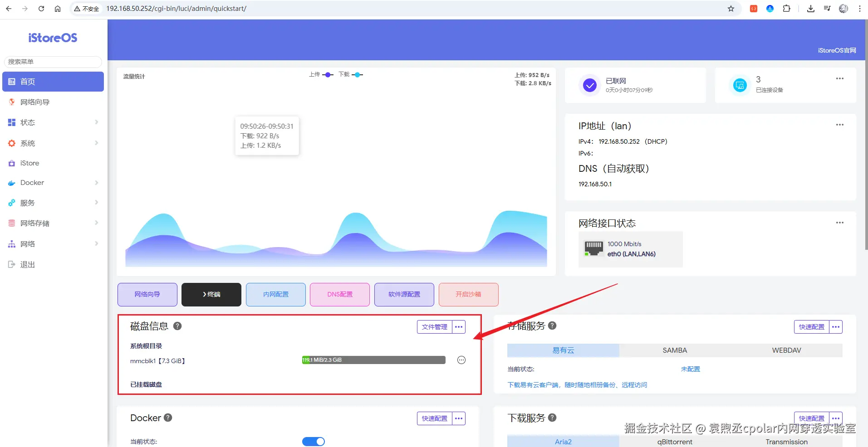The image size is (868, 447).
Task: Open more options on 网络接口状态 card
Action: pyautogui.click(x=840, y=223)
